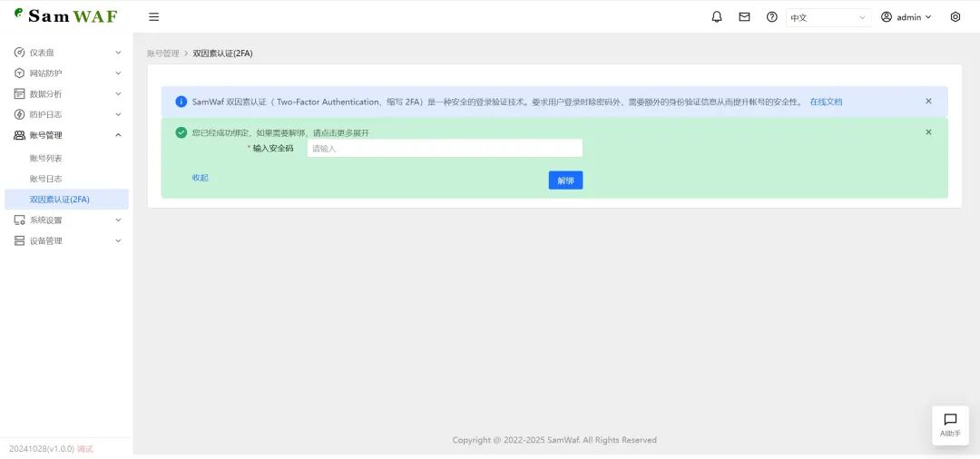
Task: Click the 数据分析 icon
Action: click(x=19, y=93)
